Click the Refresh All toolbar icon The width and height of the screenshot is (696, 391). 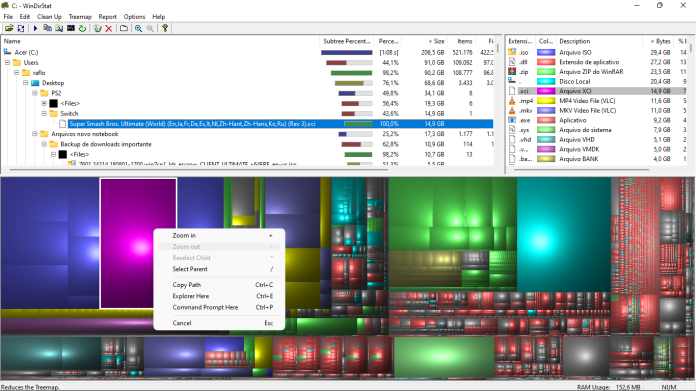coord(21,28)
